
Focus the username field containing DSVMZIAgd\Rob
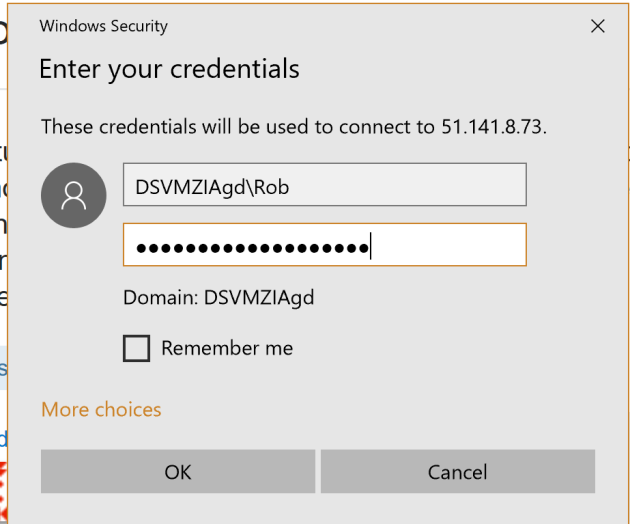point(324,185)
